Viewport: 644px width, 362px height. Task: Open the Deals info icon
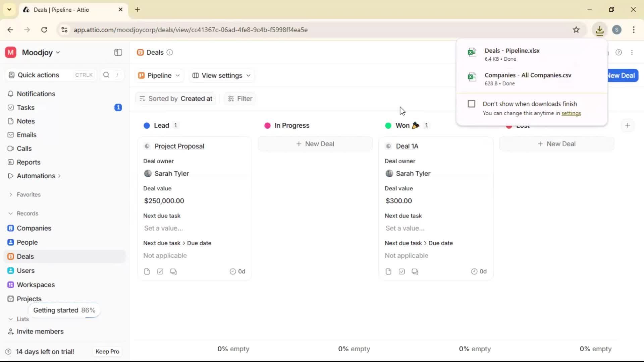click(169, 52)
